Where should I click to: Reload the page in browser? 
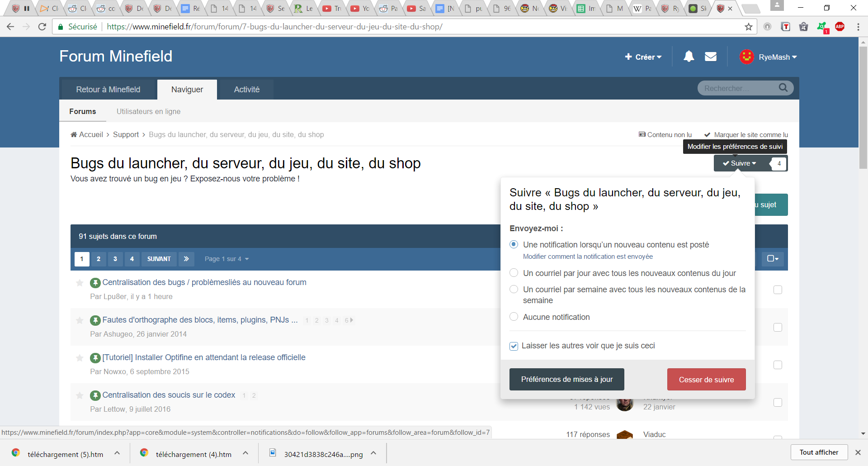point(42,27)
